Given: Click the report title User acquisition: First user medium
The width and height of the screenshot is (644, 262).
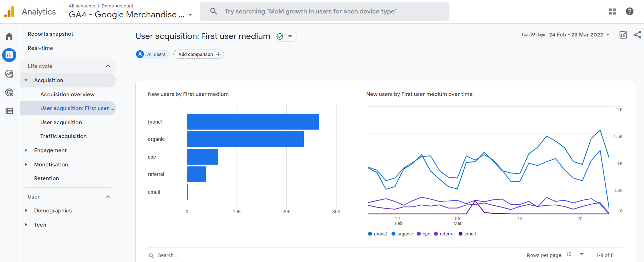Looking at the screenshot, I should pos(203,36).
